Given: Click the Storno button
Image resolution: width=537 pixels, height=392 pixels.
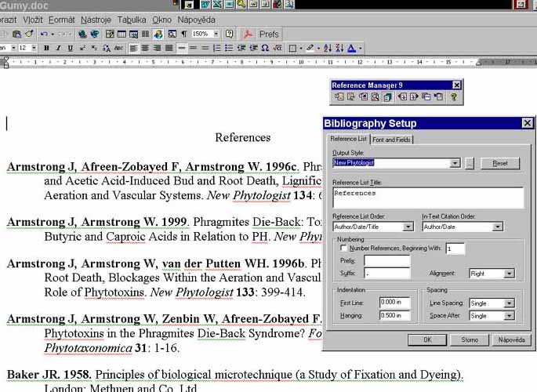Looking at the screenshot, I should click(x=470, y=340).
